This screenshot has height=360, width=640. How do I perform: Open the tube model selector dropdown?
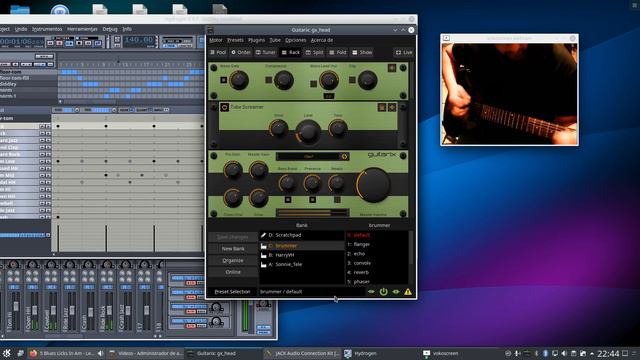[312, 156]
